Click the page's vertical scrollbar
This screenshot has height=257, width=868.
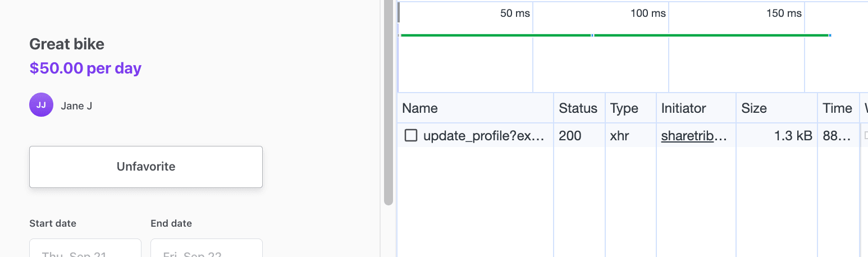click(389, 101)
